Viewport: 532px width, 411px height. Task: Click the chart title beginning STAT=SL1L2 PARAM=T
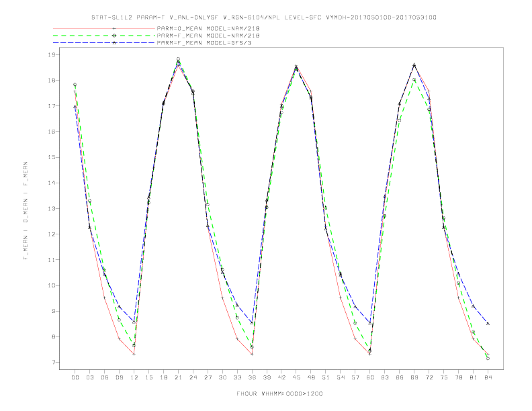pyautogui.click(x=264, y=17)
